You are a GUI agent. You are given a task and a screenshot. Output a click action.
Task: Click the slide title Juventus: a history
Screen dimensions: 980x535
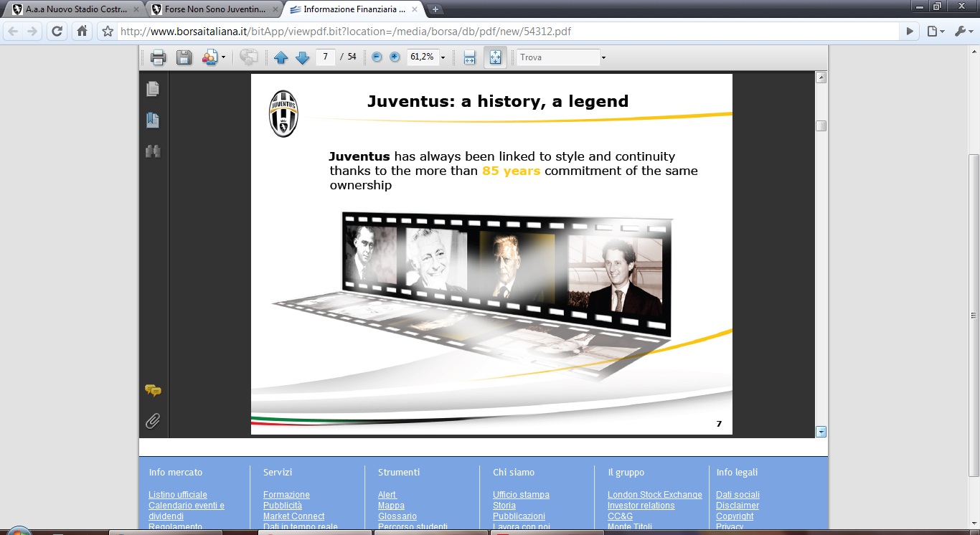point(498,101)
